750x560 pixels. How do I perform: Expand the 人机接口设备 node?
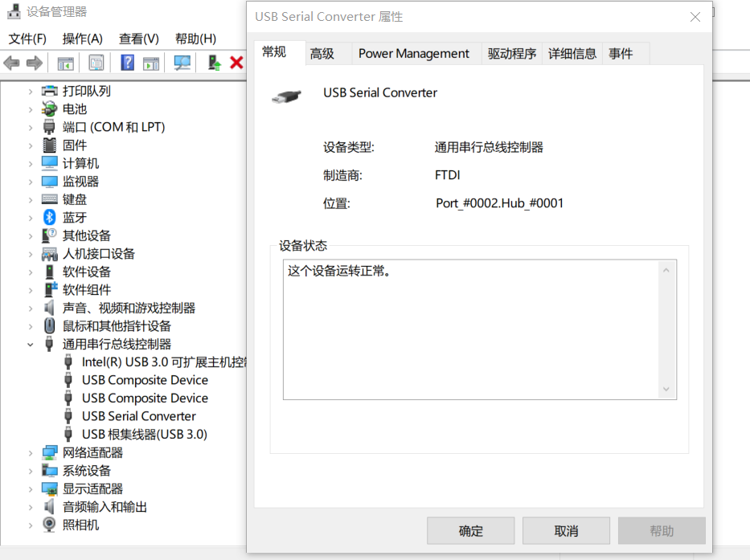30,255
